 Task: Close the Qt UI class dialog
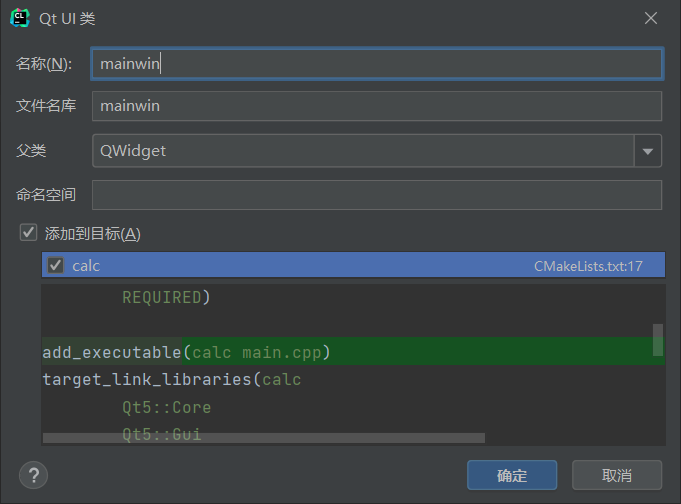click(651, 18)
